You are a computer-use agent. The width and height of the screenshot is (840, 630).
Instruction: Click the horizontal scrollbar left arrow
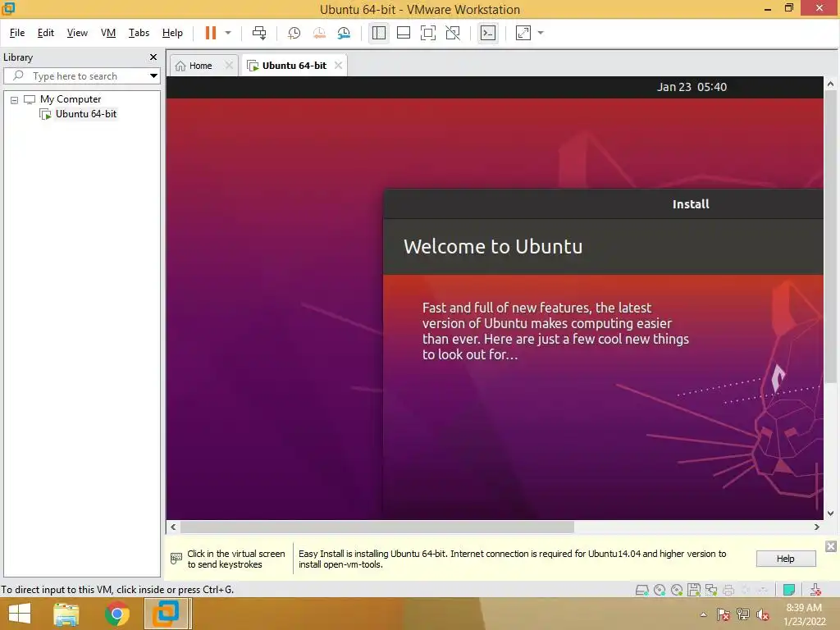(x=173, y=527)
